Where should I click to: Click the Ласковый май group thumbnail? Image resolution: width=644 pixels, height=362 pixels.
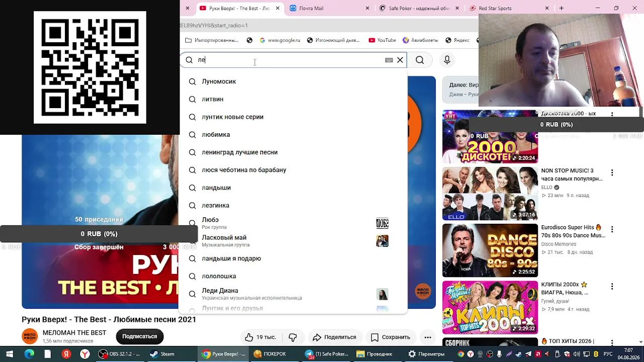pos(382,241)
